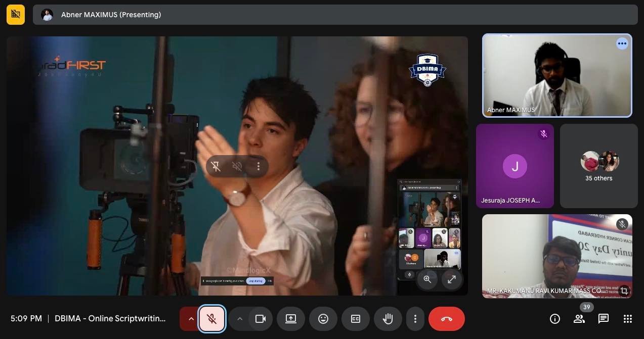Viewport: 644px width, 339px height.
Task: Turn on closed captions
Action: point(356,319)
